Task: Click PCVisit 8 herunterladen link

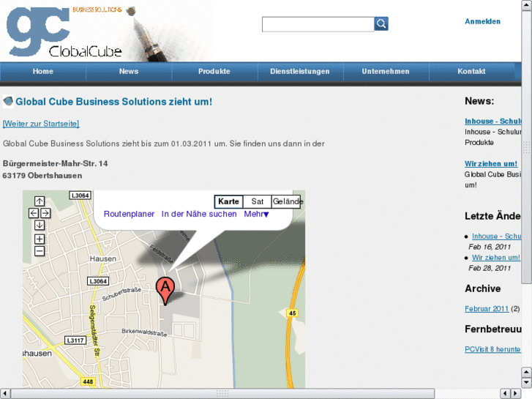Action: 492,349
